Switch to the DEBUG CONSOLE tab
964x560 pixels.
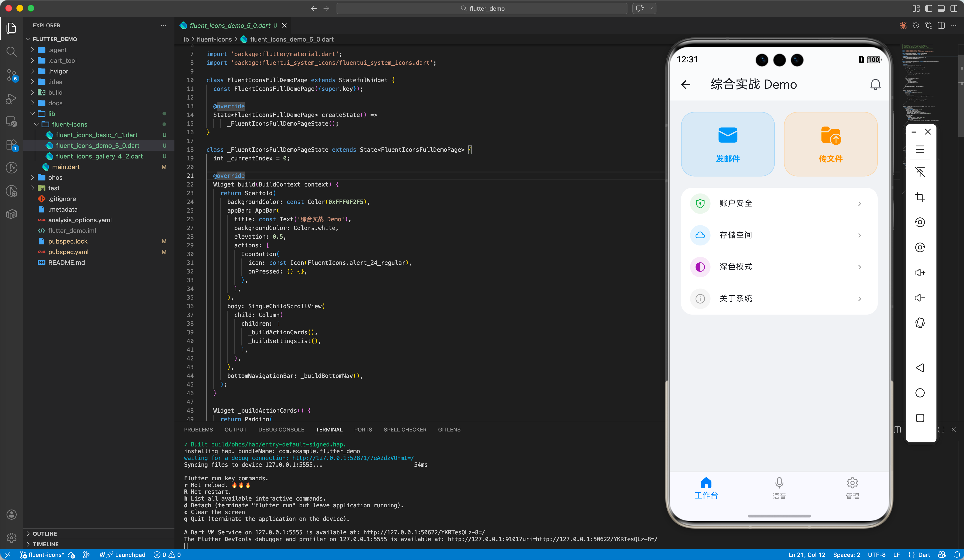coord(281,430)
